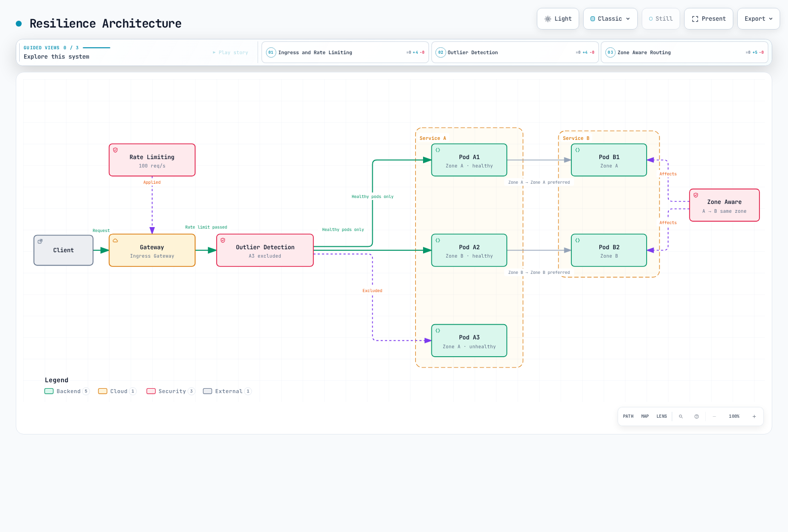Toggle the Backend legend filter
The height and width of the screenshot is (532, 788).
coord(67,391)
